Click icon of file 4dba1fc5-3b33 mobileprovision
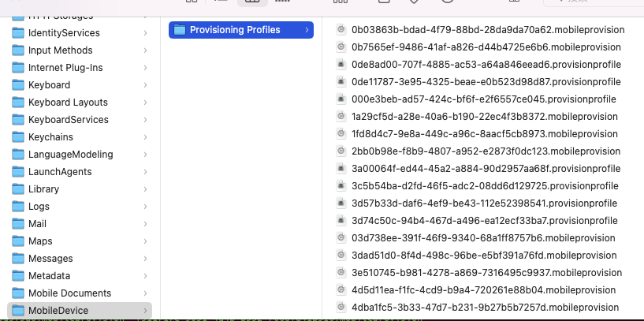The height and width of the screenshot is (321, 644). point(341,308)
